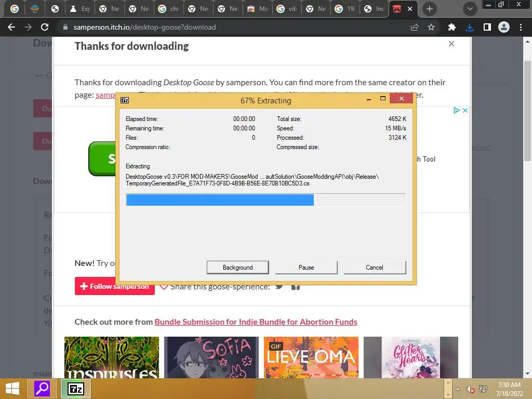
Task: Switch to the 'Exp' tab
Action: [79, 9]
